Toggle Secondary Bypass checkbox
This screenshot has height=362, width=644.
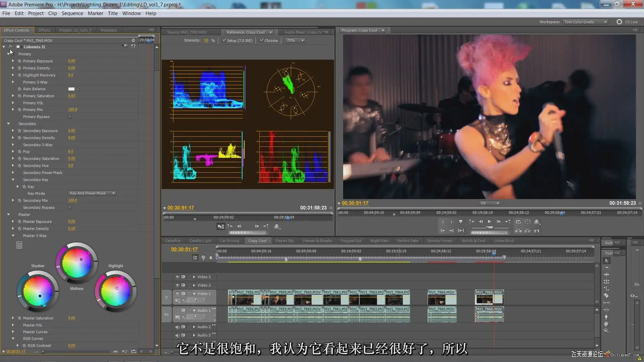[70, 208]
